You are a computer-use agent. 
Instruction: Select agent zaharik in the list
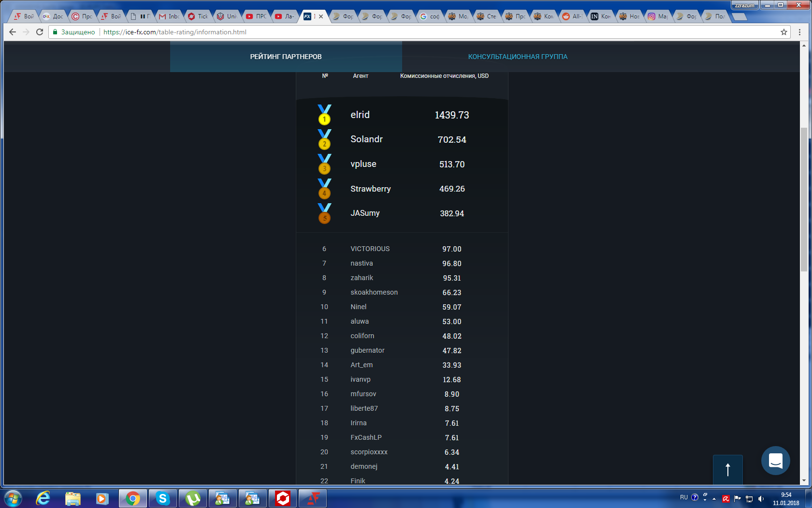click(x=362, y=278)
